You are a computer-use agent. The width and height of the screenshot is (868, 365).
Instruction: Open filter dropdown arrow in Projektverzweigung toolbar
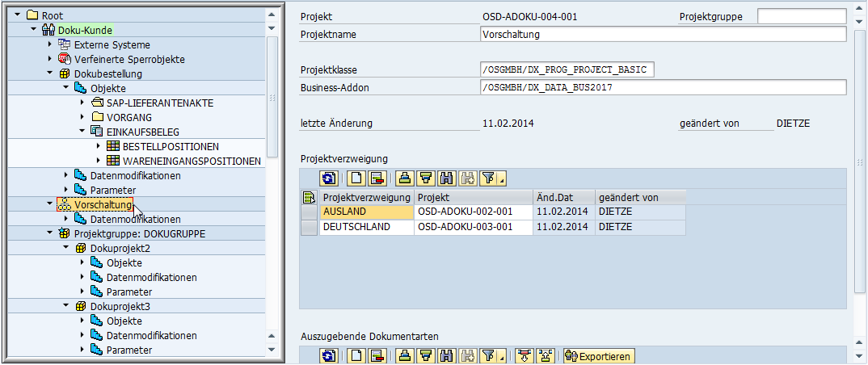[502, 180]
